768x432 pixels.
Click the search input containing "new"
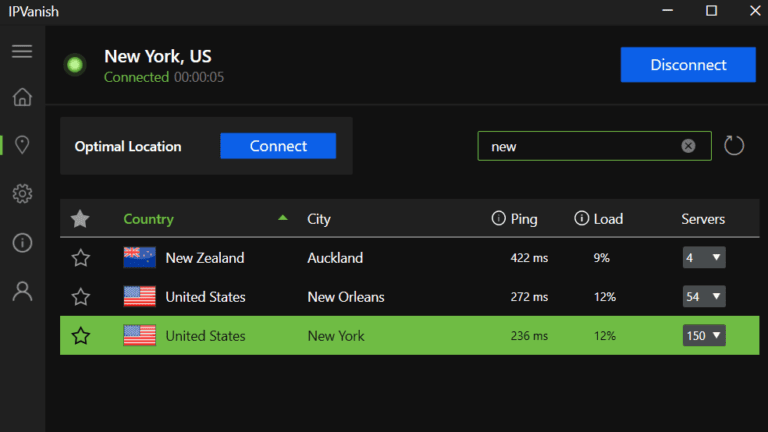click(580, 146)
